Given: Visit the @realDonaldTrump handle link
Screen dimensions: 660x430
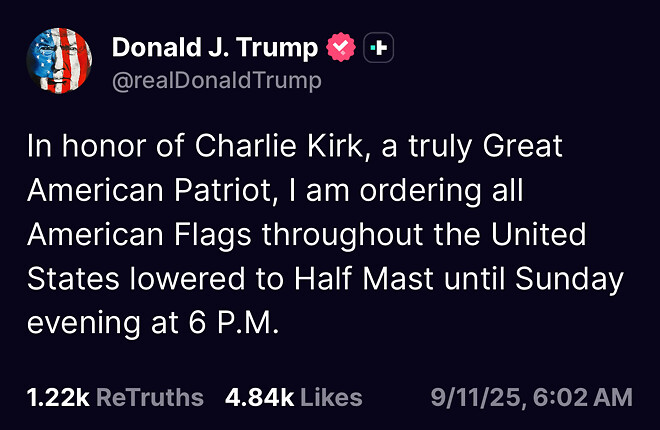Looking at the screenshot, I should pyautogui.click(x=217, y=81).
